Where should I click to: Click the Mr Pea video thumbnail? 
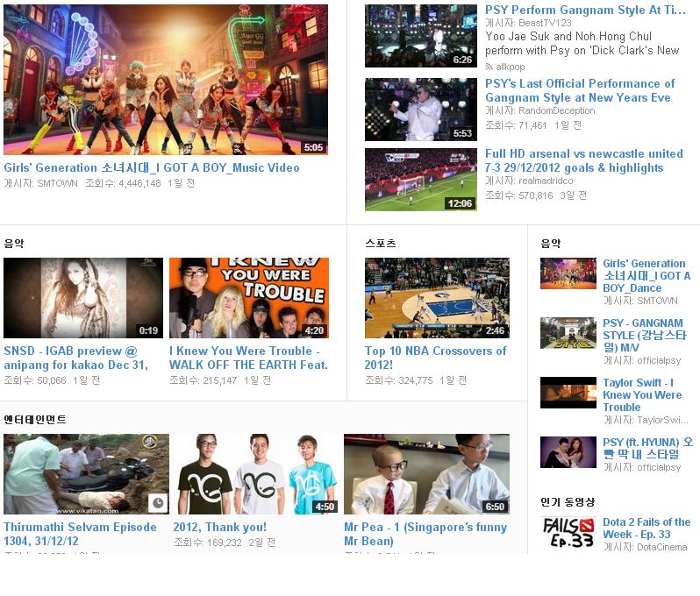tap(426, 474)
